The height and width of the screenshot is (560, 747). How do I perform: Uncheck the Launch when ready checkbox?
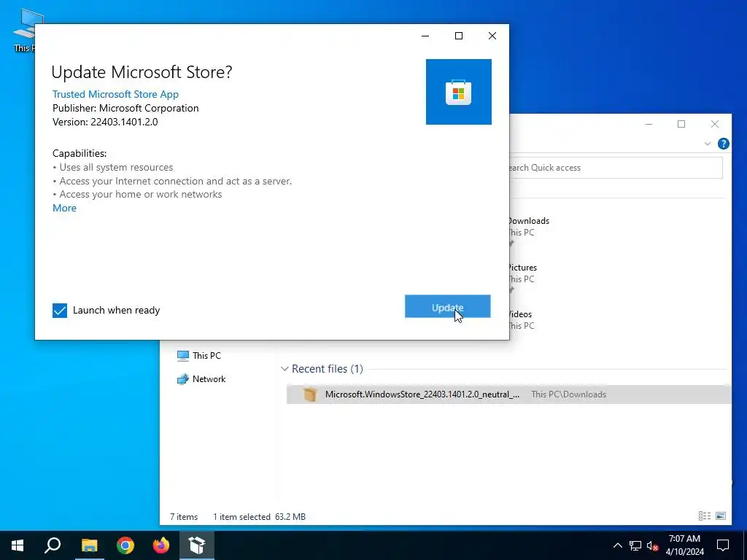click(x=60, y=311)
